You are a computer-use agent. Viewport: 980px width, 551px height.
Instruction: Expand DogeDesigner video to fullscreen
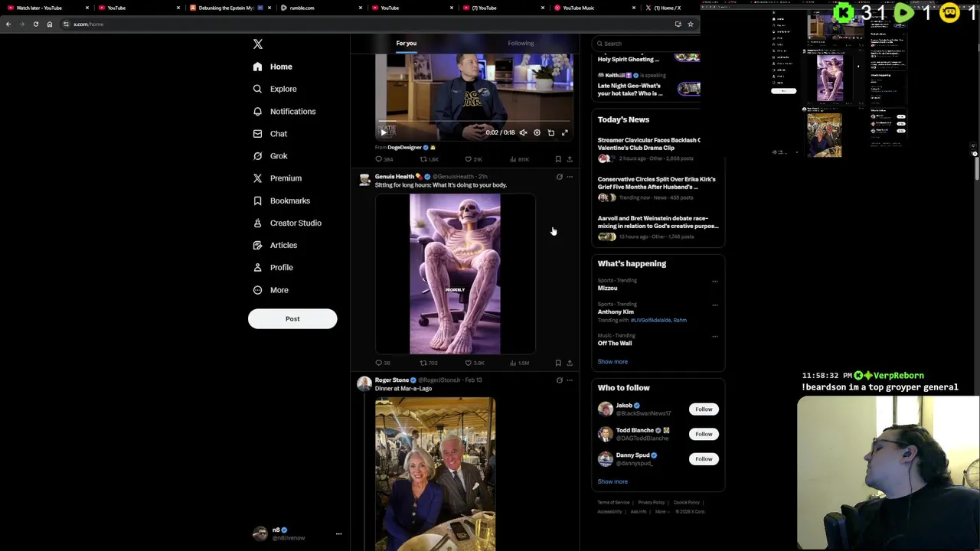[x=565, y=132]
